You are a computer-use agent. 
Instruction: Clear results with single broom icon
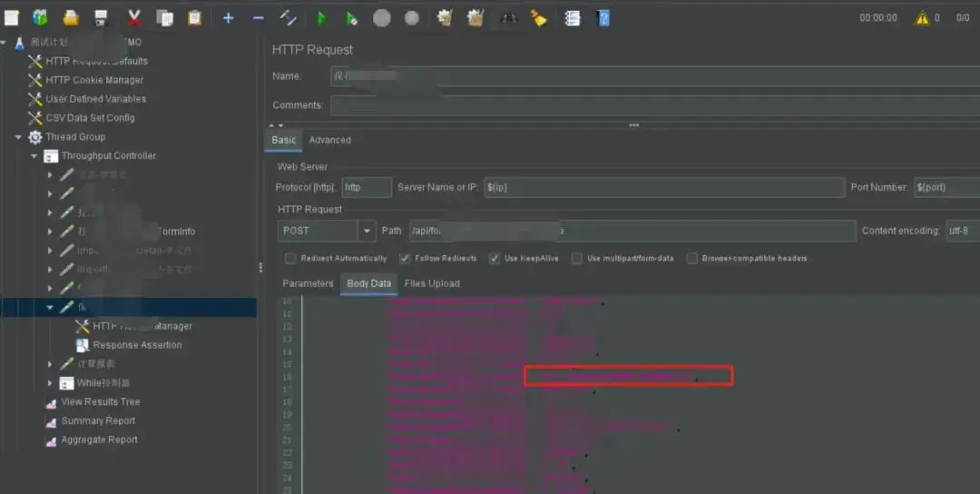(x=445, y=18)
